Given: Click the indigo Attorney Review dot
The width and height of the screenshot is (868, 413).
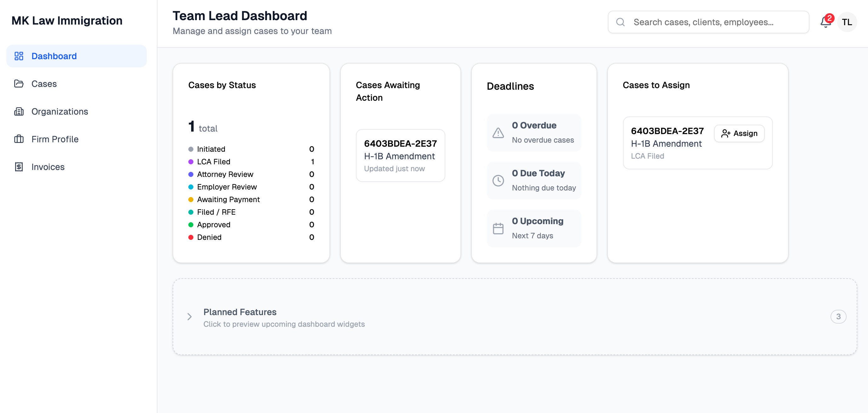Looking at the screenshot, I should (191, 174).
